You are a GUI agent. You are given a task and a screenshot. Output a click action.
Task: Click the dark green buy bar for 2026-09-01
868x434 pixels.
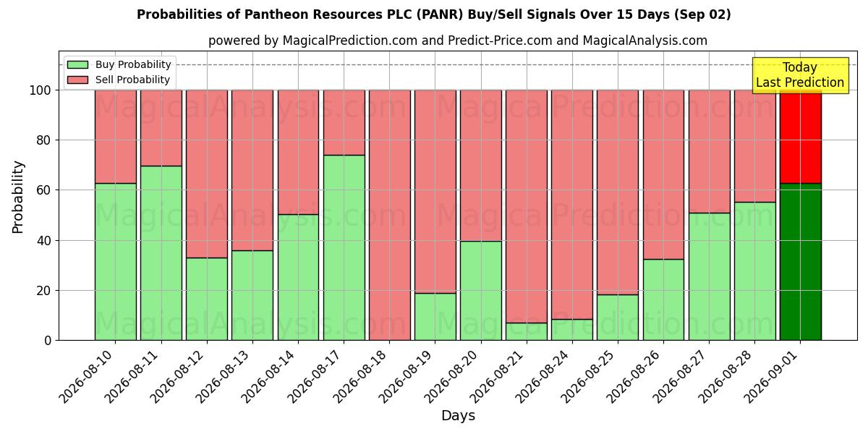point(801,262)
